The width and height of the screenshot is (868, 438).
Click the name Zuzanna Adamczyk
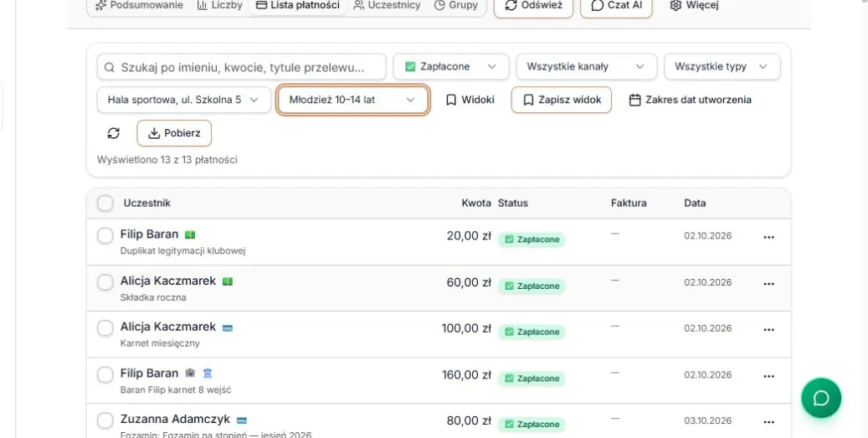coord(175,420)
